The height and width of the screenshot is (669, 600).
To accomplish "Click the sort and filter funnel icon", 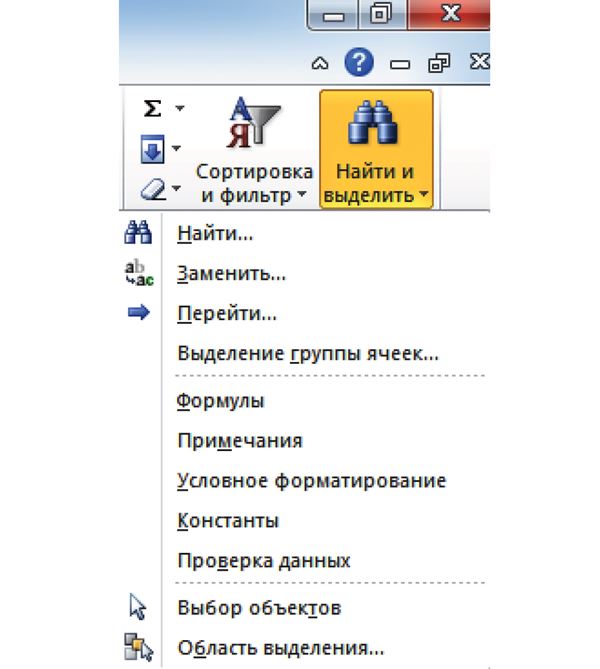I will [x=254, y=123].
